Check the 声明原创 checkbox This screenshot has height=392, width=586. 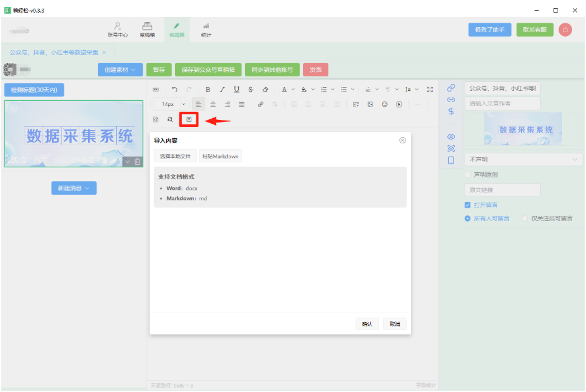[467, 175]
